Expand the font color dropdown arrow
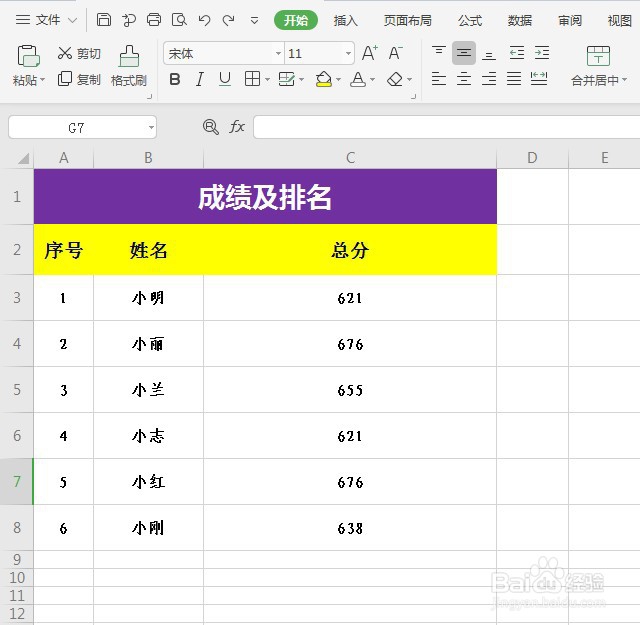 click(x=372, y=79)
